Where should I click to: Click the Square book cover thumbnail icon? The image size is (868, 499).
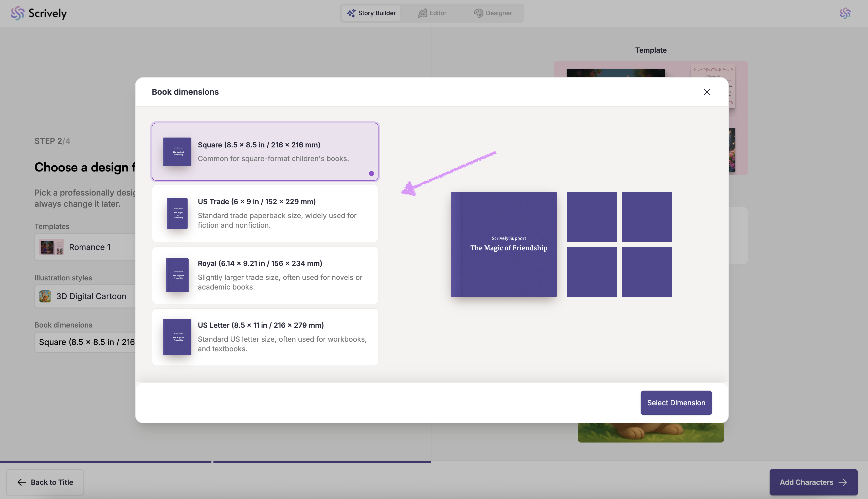[x=177, y=152]
